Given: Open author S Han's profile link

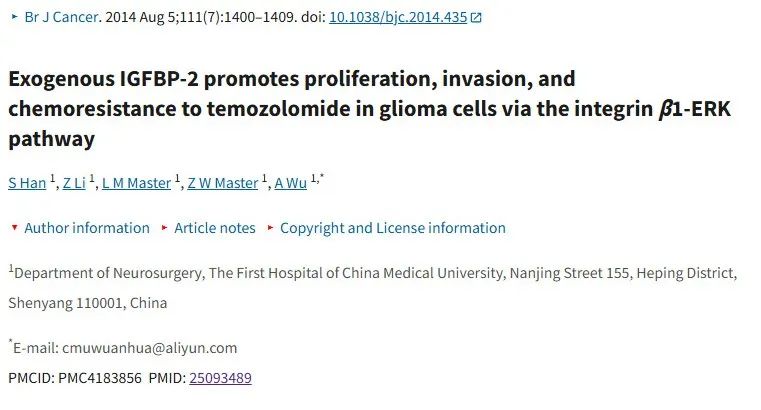Looking at the screenshot, I should [27, 183].
